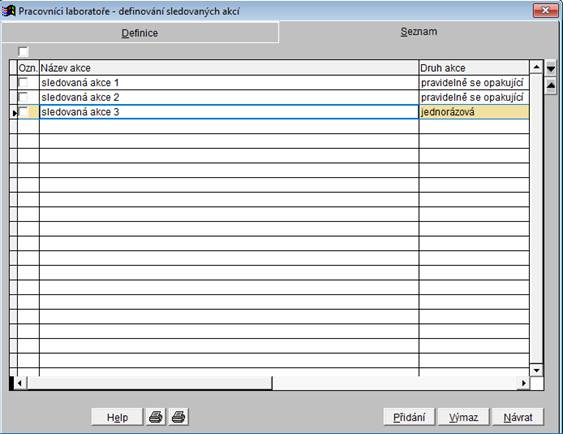Viewport: 563px width, 434px height.
Task: Click the Výmaz button
Action: (464, 417)
